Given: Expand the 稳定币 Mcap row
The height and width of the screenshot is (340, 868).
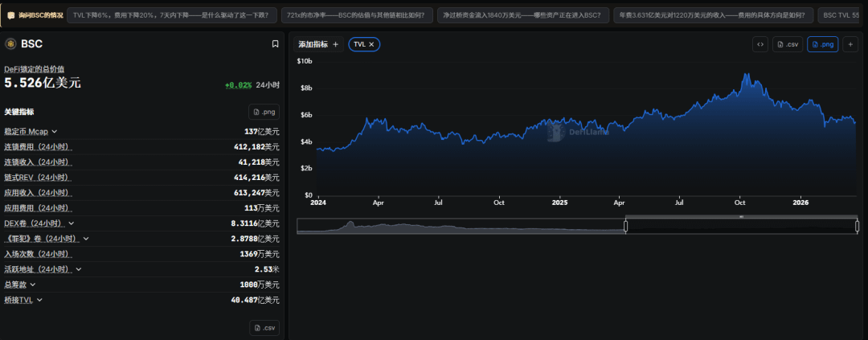Looking at the screenshot, I should [55, 131].
